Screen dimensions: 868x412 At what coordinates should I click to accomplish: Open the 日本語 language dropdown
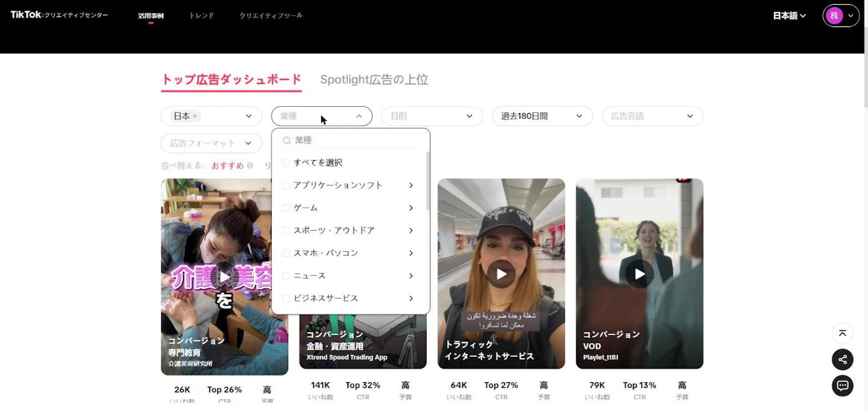(x=789, y=16)
